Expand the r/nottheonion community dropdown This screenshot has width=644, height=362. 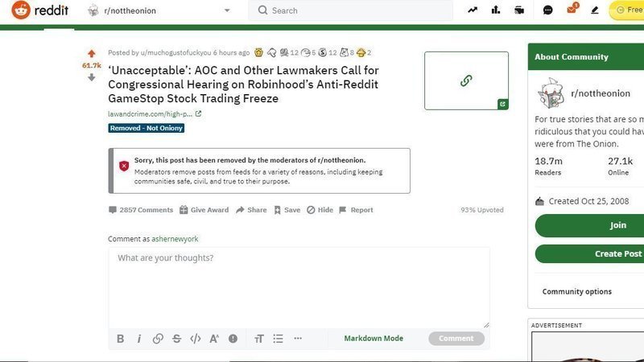226,10
